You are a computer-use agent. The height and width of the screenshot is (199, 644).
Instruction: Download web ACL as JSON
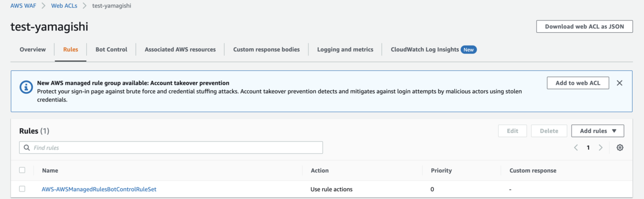click(x=584, y=26)
